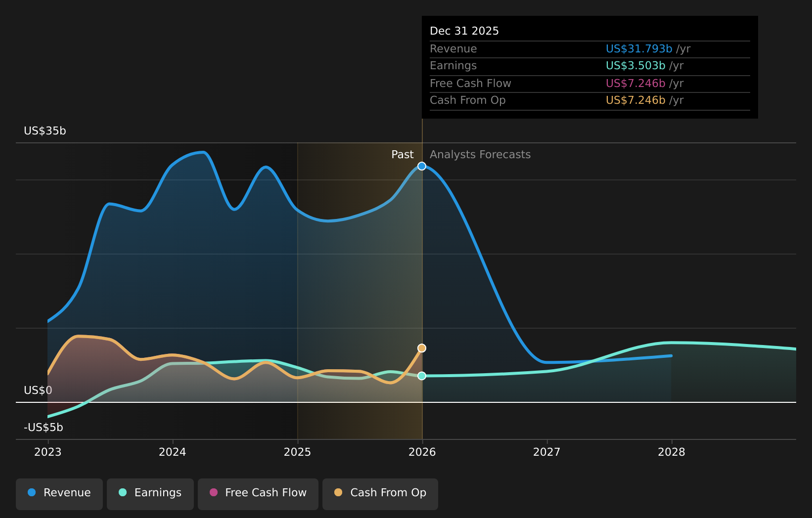The width and height of the screenshot is (812, 518).
Task: Click the US$7.246b Free Cash Flow value
Action: click(x=635, y=83)
